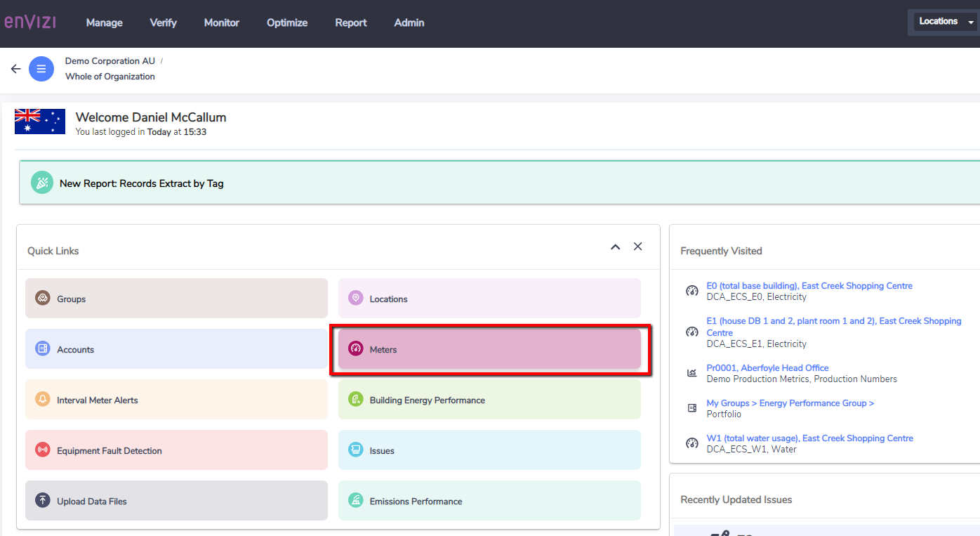Open the Admin menu
The image size is (980, 536).
(409, 22)
